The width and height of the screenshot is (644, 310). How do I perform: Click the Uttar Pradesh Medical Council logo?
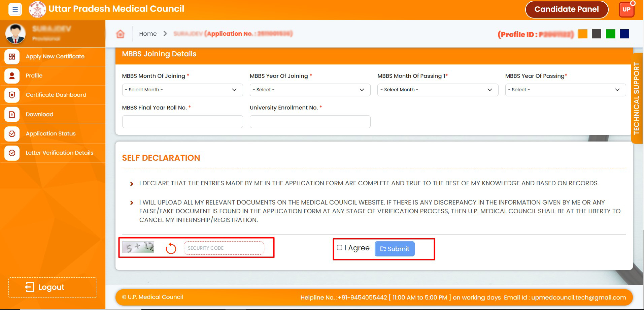coord(37,9)
